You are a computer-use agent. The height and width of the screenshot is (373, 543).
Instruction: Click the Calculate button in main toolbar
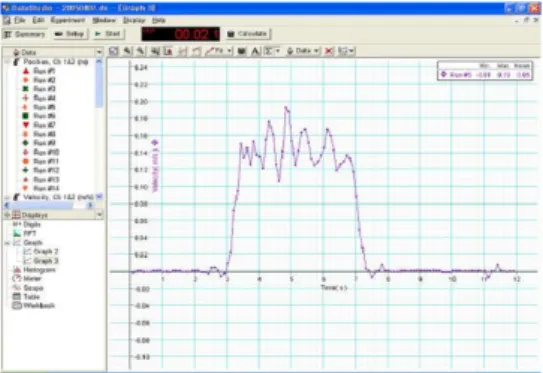coord(248,34)
